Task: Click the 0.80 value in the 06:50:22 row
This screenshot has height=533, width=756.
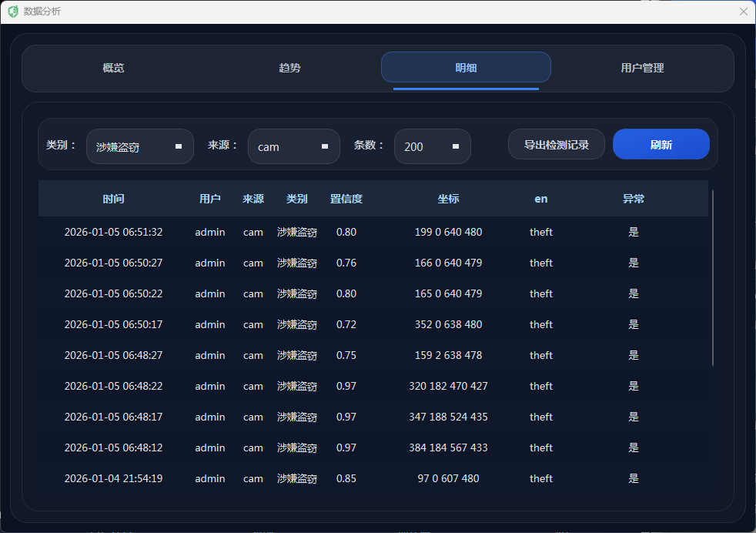Action: (346, 293)
